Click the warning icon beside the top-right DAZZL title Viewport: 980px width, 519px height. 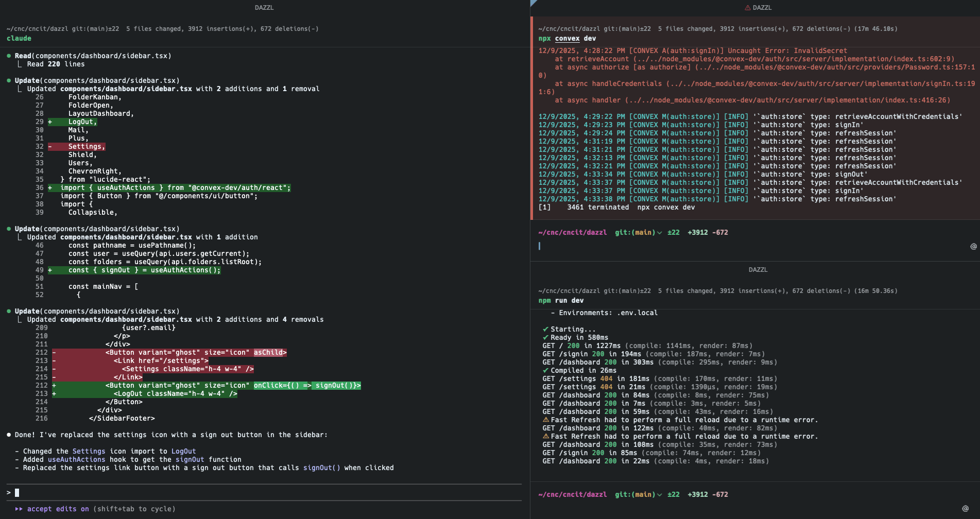747,8
